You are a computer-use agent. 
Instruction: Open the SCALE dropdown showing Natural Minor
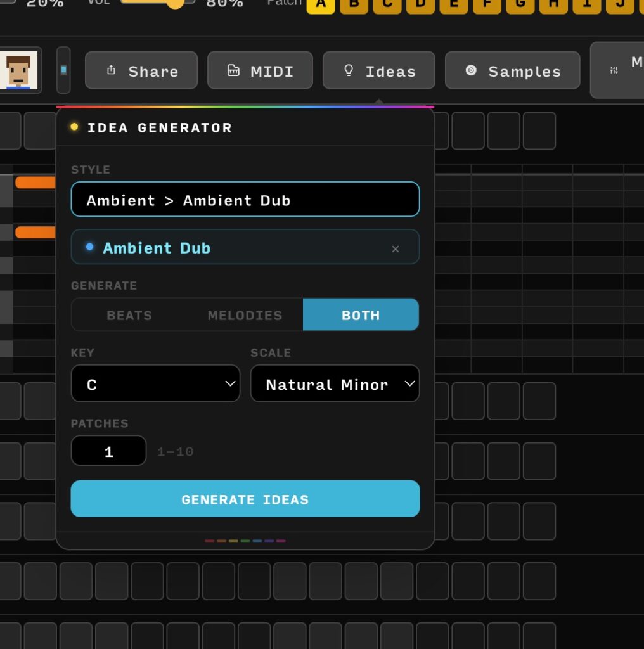click(335, 383)
